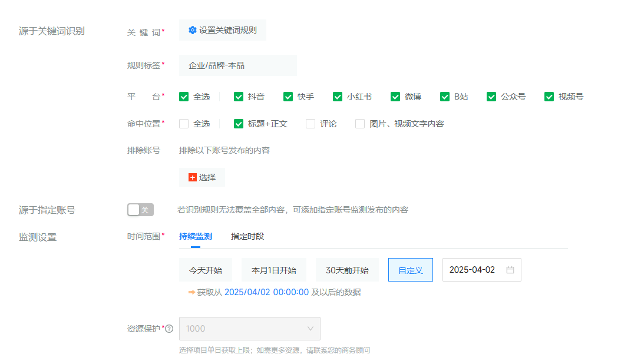
Task: Uncheck the 视频号 platform checkbox
Action: (x=549, y=97)
